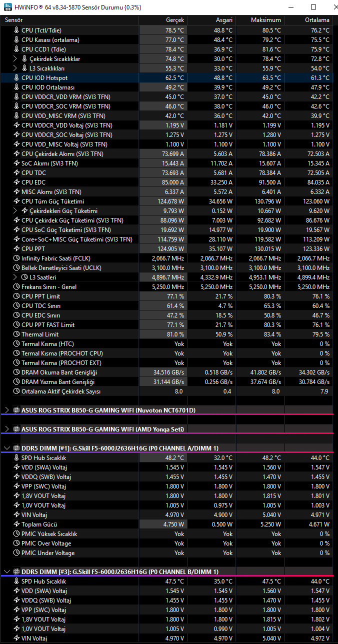The width and height of the screenshot is (338, 644).
Task: Click circle icon beside Termal Kısma (HTC)
Action: click(x=16, y=343)
